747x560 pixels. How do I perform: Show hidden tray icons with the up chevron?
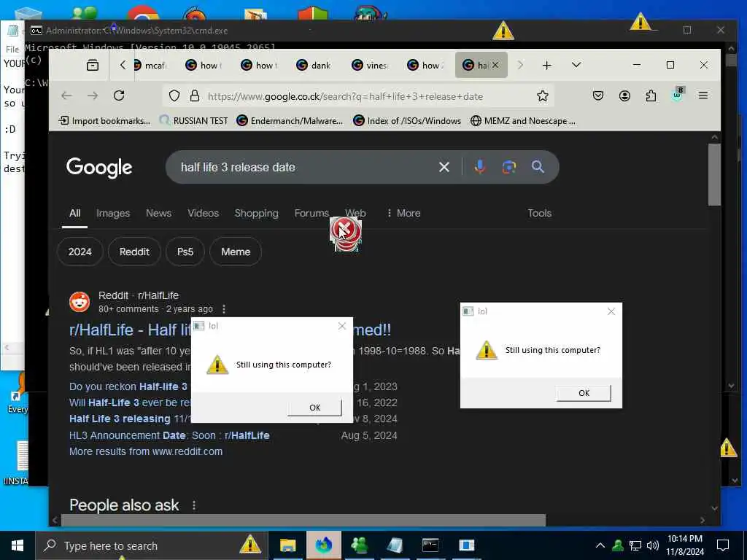tap(600, 545)
